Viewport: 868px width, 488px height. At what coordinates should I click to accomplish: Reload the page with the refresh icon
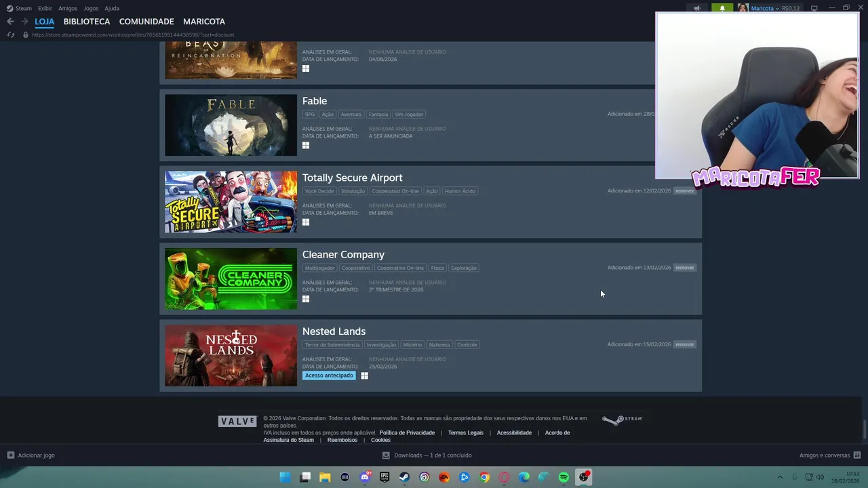click(x=10, y=35)
